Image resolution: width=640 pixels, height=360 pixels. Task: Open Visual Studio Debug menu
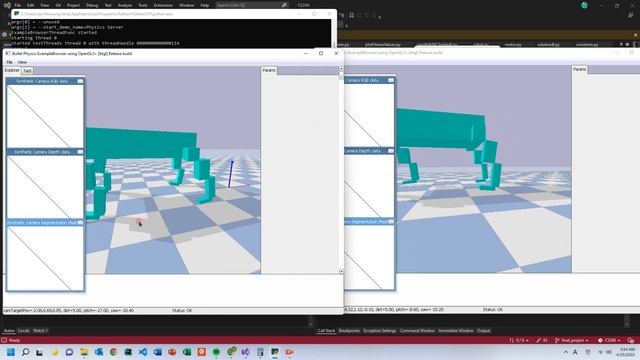(92, 5)
